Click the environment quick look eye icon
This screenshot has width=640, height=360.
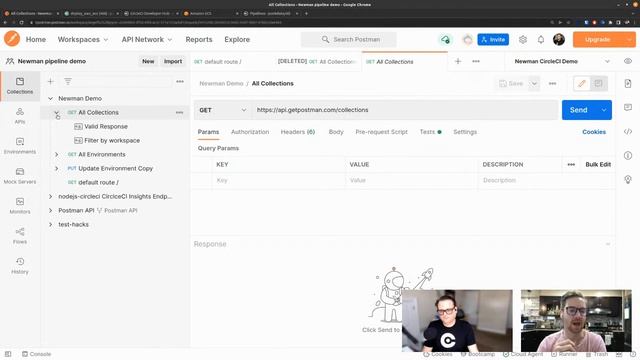(x=628, y=61)
